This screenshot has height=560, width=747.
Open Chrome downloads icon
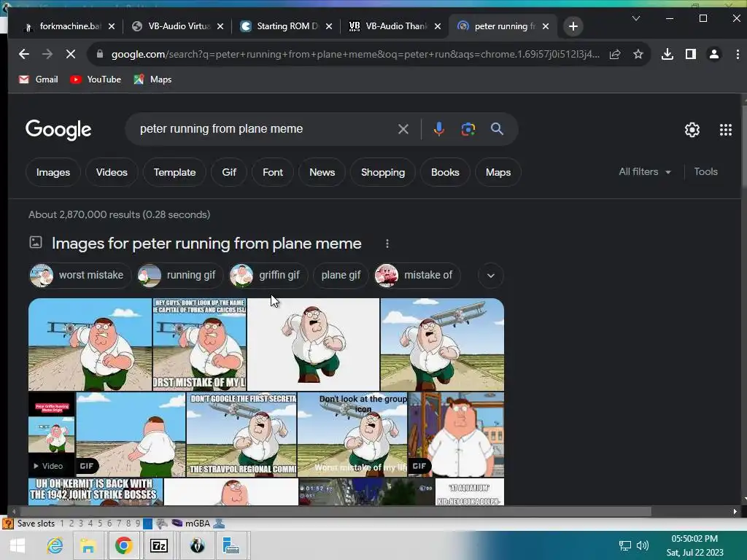(667, 54)
